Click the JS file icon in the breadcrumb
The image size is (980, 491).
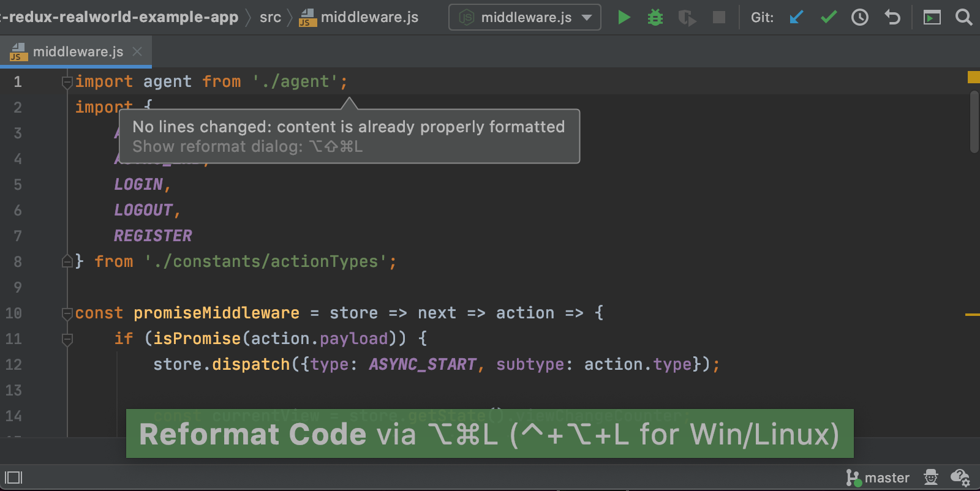click(307, 18)
